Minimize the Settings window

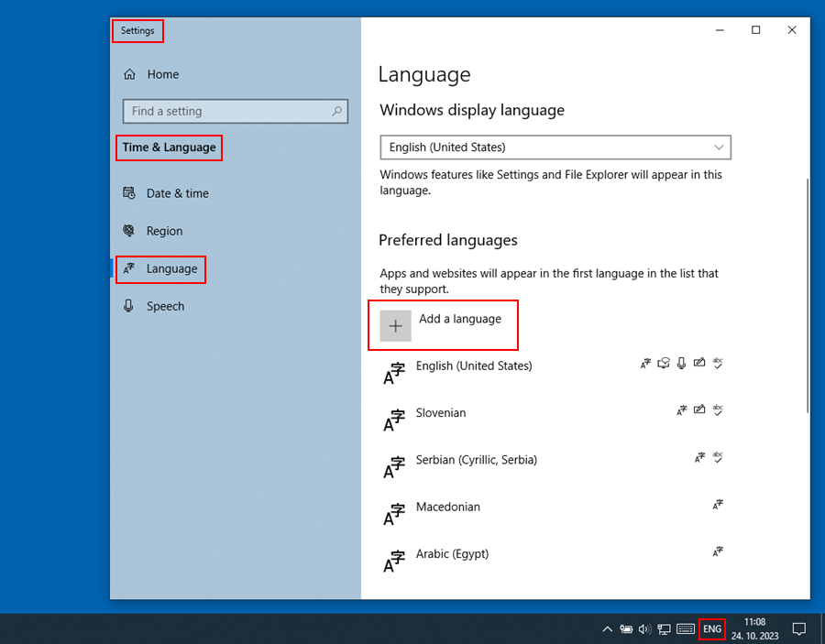[x=720, y=30]
